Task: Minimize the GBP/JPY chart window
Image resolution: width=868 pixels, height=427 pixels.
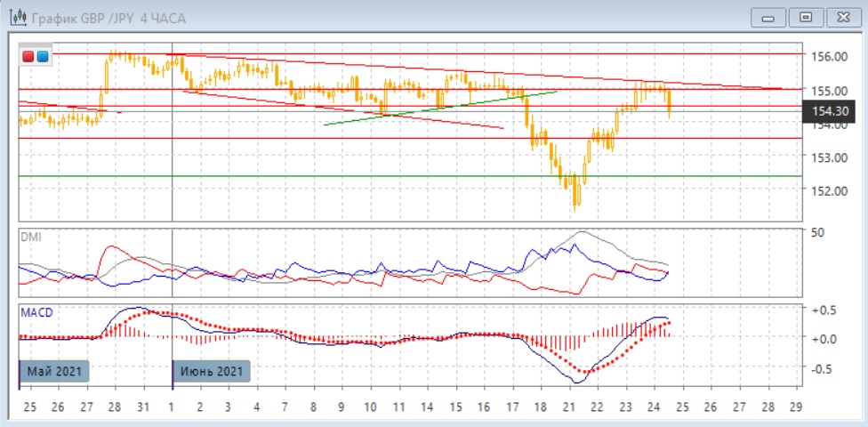Action: pos(768,17)
